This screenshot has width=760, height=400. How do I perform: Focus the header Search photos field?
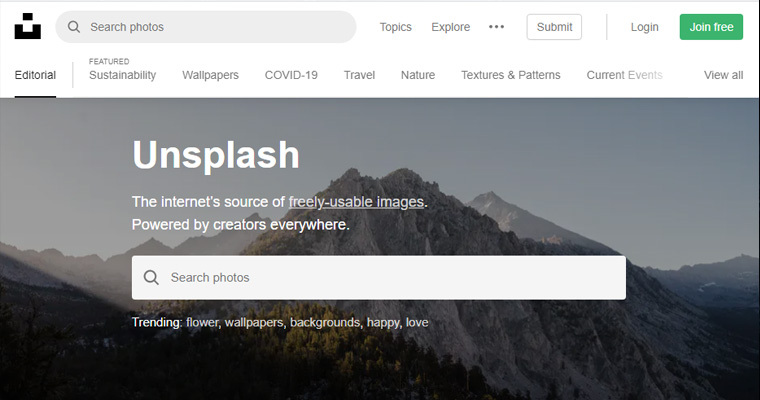pyautogui.click(x=206, y=27)
